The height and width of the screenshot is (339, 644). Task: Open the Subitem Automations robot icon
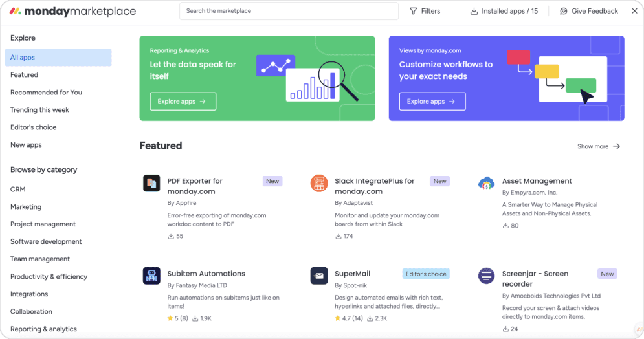click(151, 276)
